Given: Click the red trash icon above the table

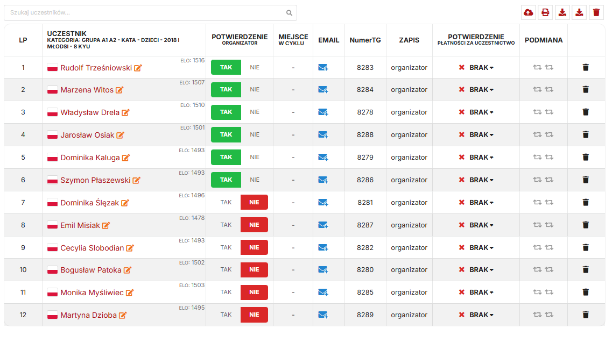Looking at the screenshot, I should [596, 12].
